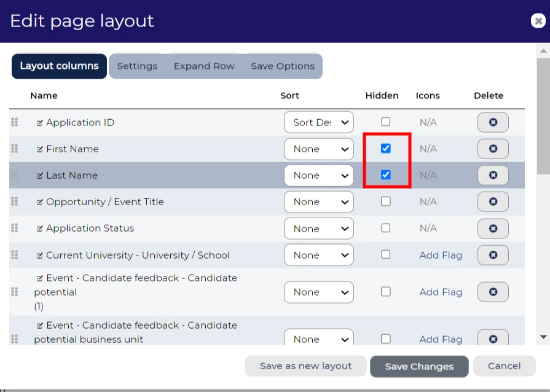Screen dimensions: 550x392
Task: Check Hidden for Application ID
Action: coord(385,122)
